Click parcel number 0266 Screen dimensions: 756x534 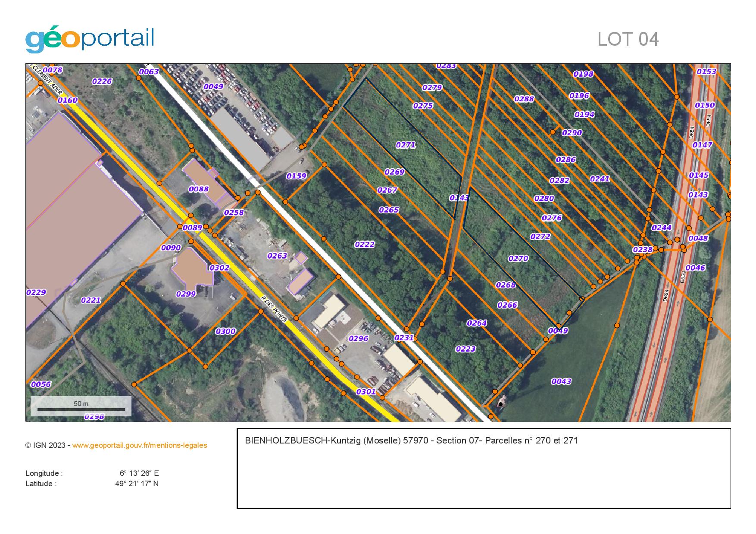pos(507,305)
